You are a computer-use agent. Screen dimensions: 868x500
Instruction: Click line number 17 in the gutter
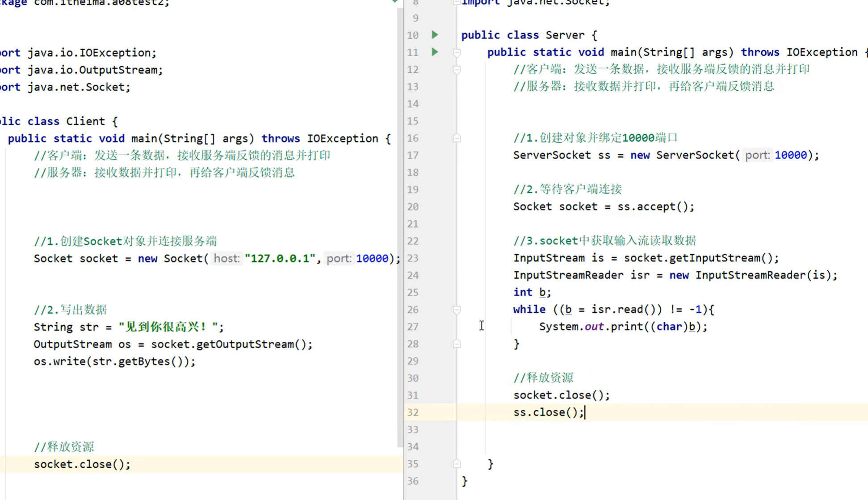[x=413, y=155]
